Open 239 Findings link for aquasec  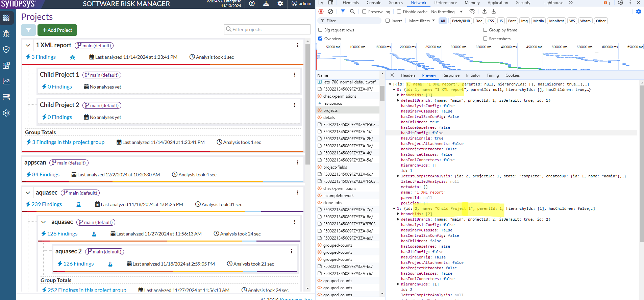tap(47, 204)
